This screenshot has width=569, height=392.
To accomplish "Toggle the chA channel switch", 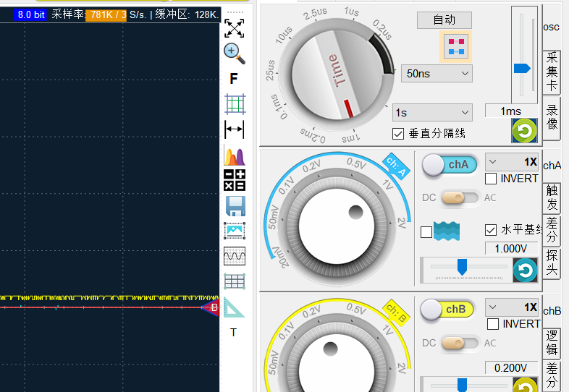I will (x=450, y=165).
